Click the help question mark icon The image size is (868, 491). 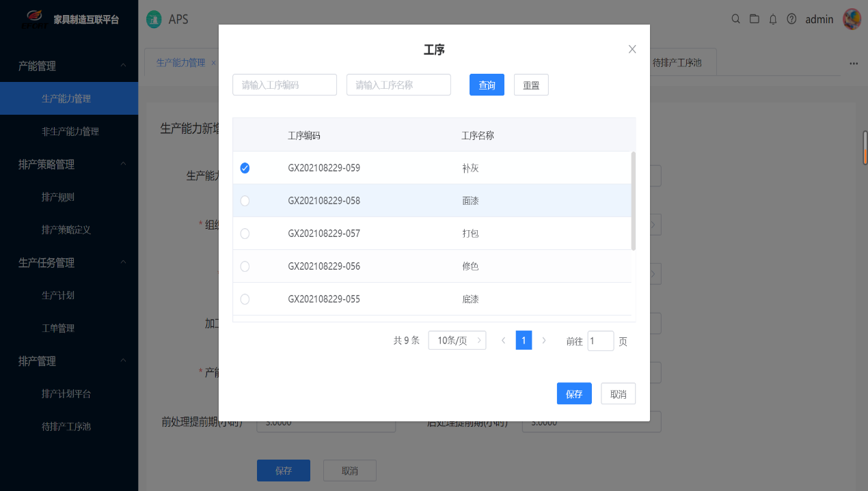point(791,19)
